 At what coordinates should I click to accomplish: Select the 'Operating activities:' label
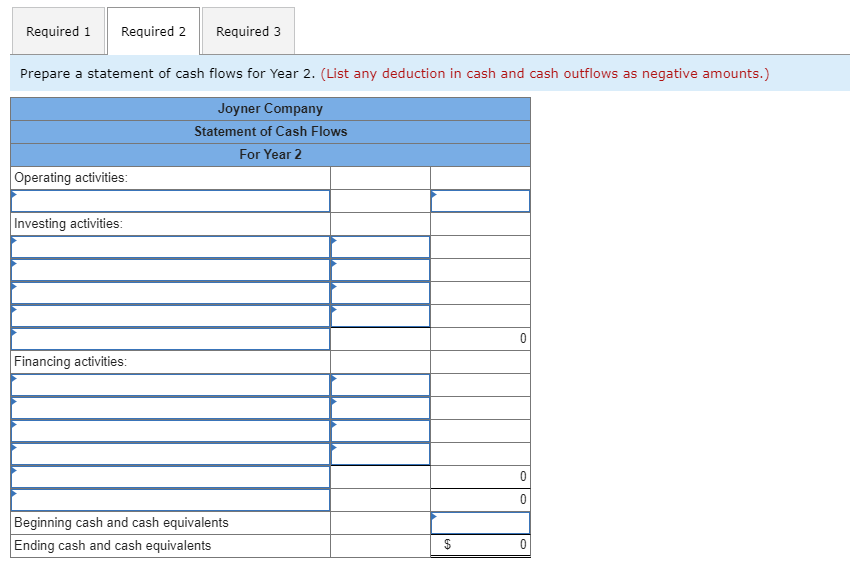pos(71,178)
